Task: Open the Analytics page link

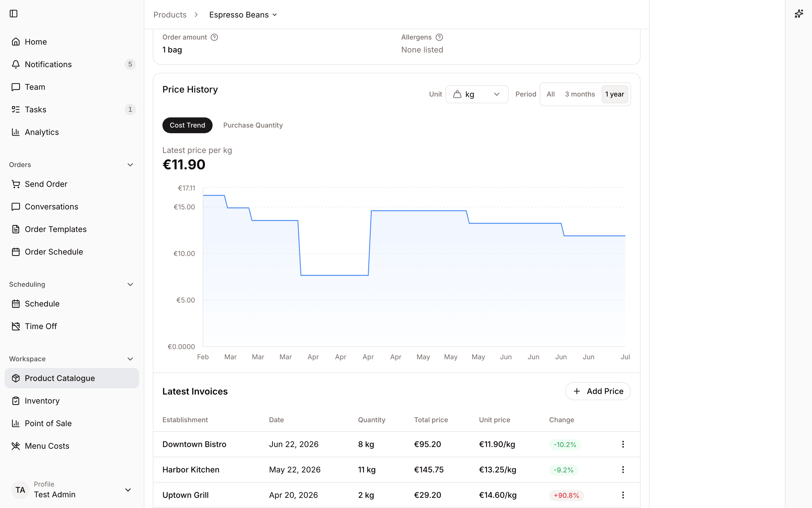Action: [x=72, y=132]
